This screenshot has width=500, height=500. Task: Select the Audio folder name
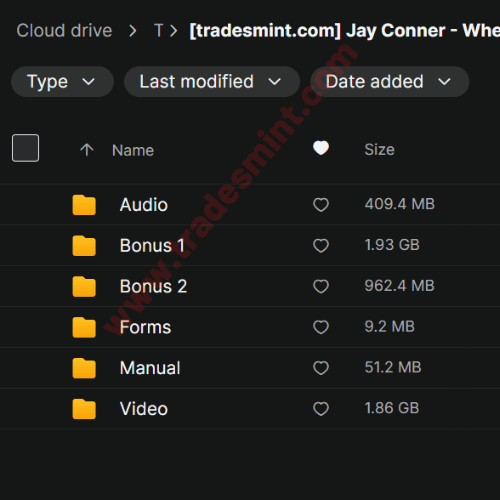(144, 205)
